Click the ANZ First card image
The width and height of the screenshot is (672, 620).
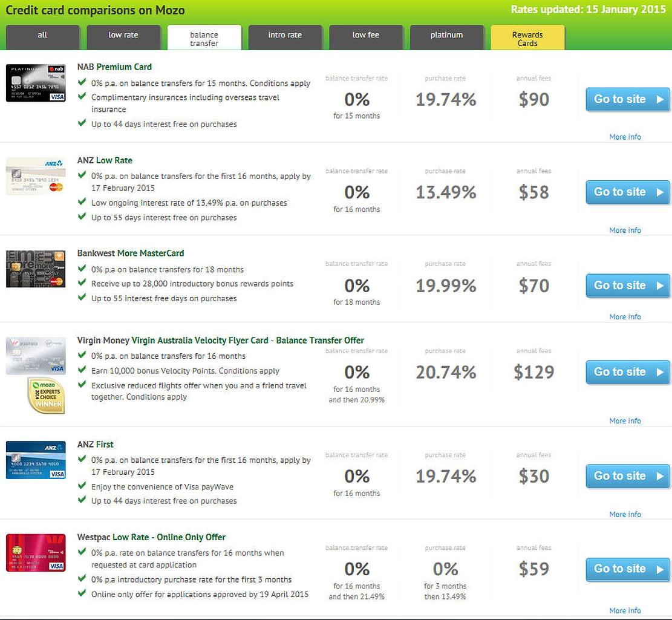(36, 460)
